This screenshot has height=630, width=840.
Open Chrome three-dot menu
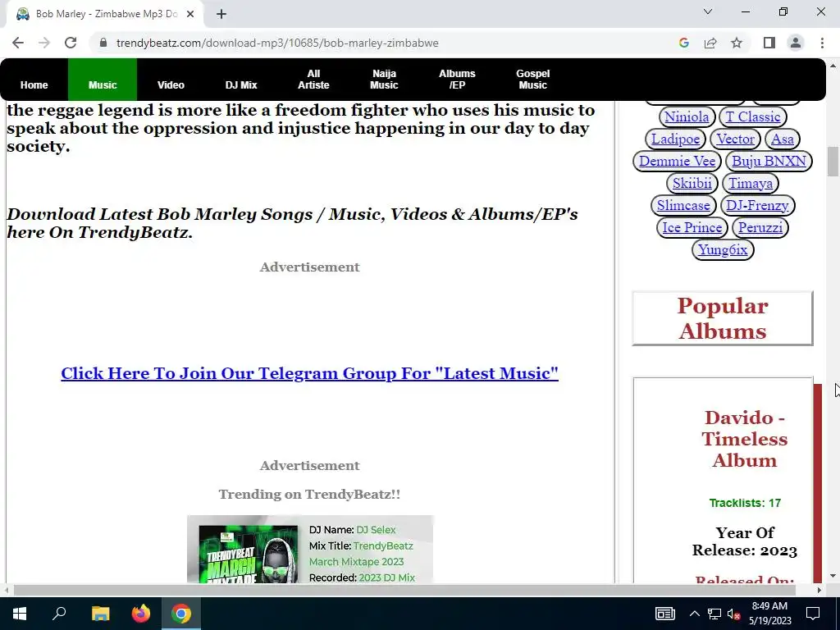(x=822, y=43)
